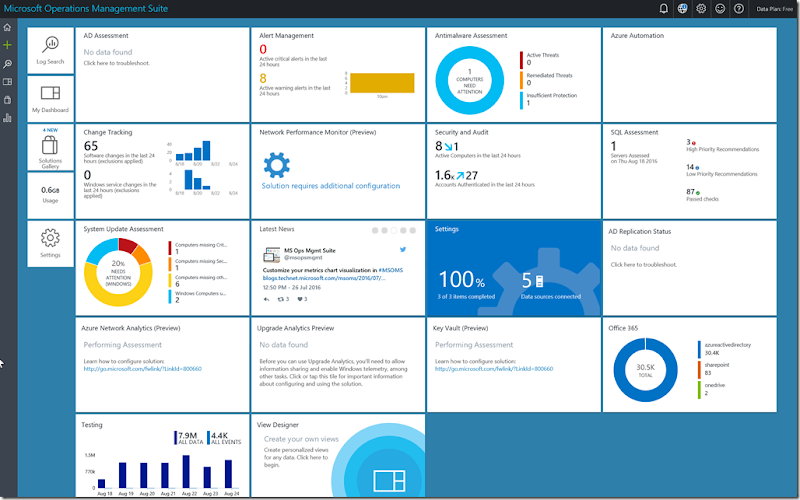800x500 pixels.
Task: Click 'Create your own views' in View Designer
Action: [301, 439]
